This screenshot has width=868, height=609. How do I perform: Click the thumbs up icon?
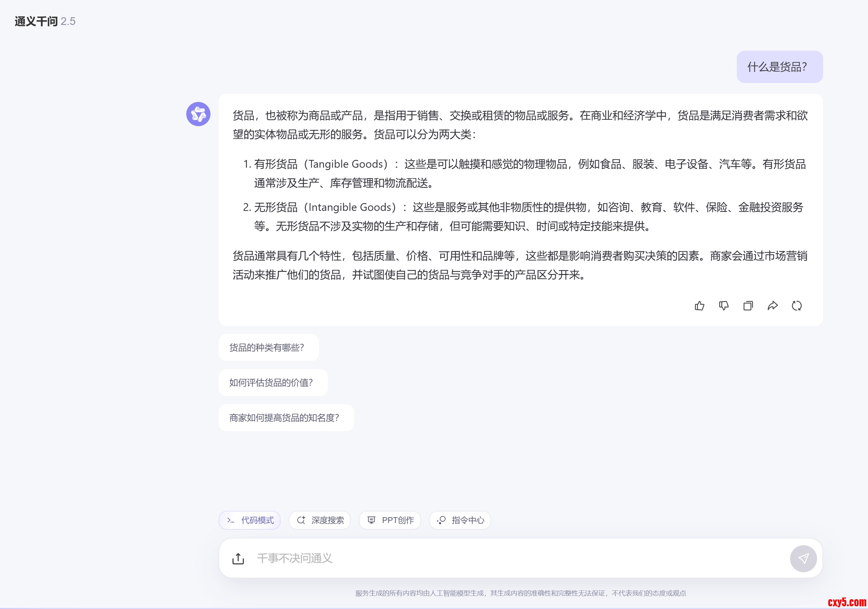coord(699,305)
